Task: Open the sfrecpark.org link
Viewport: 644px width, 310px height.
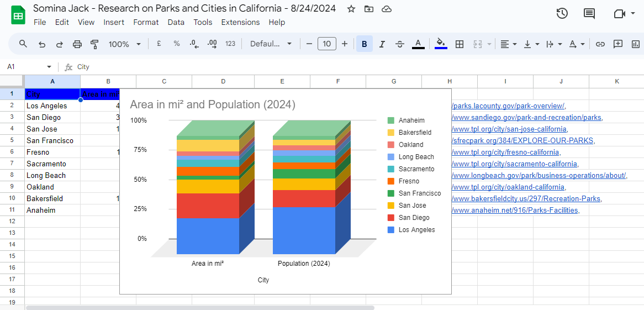Action: click(522, 140)
